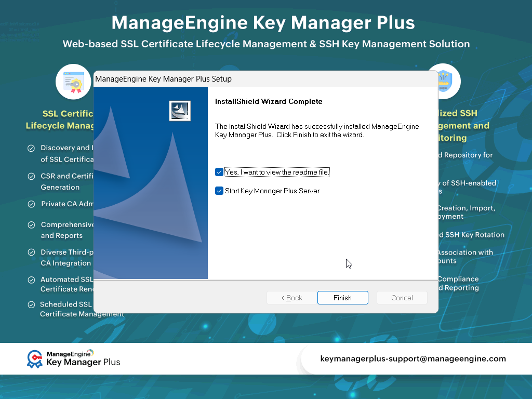
Task: Click 'Yes, I want to view the readme file' label
Action: tap(277, 172)
